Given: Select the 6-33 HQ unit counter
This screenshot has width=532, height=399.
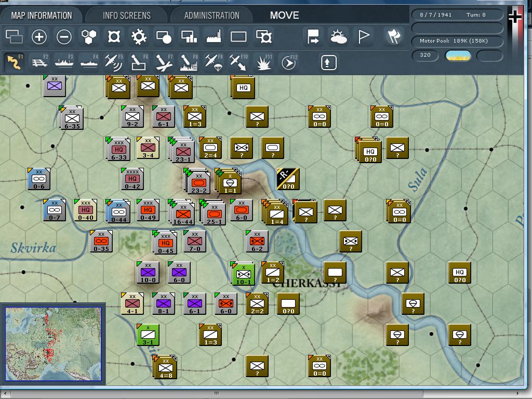Looking at the screenshot, I should coord(118,148).
